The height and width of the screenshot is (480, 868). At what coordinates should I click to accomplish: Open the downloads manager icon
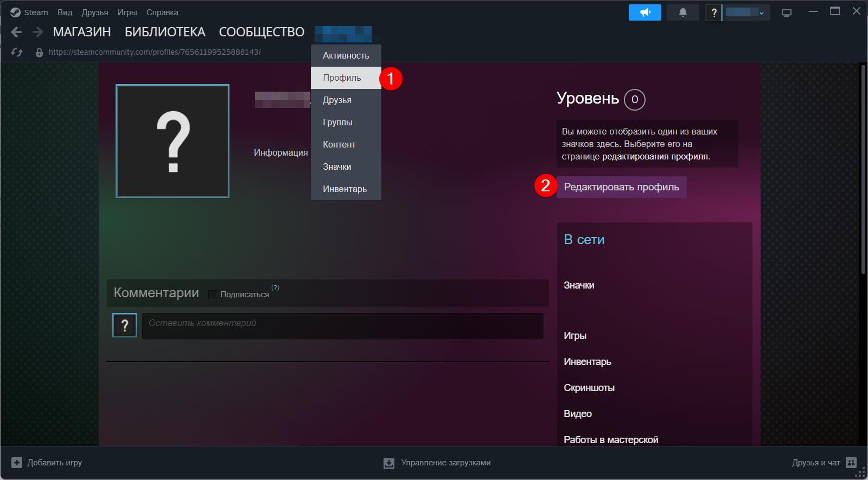pyautogui.click(x=389, y=463)
